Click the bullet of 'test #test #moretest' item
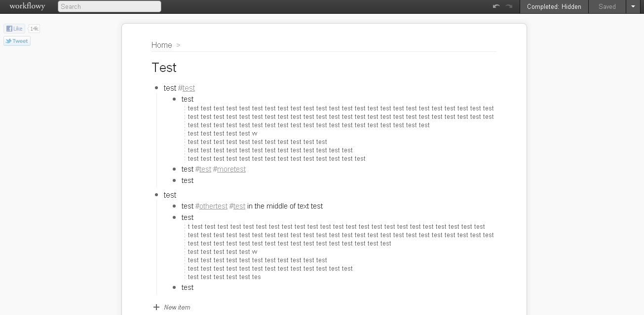The height and width of the screenshot is (315, 644). pos(174,169)
